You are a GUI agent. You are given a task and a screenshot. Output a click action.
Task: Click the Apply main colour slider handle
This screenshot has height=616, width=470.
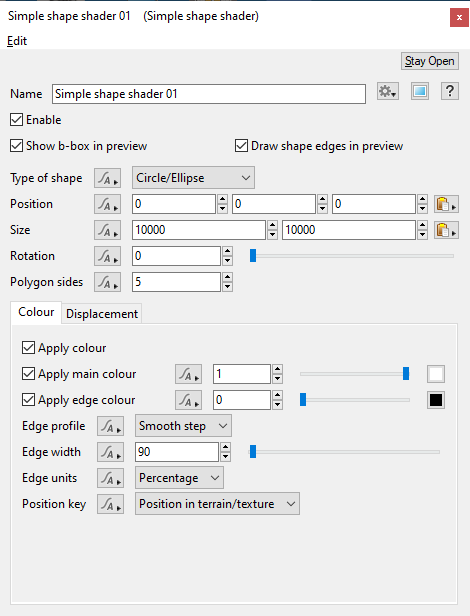tap(406, 374)
